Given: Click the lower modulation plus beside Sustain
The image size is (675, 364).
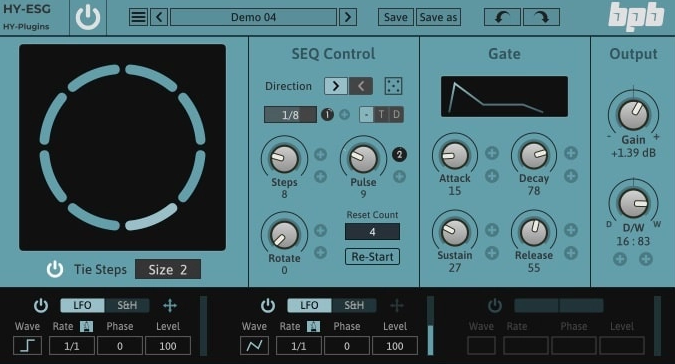Looking at the screenshot, I should (x=492, y=253).
